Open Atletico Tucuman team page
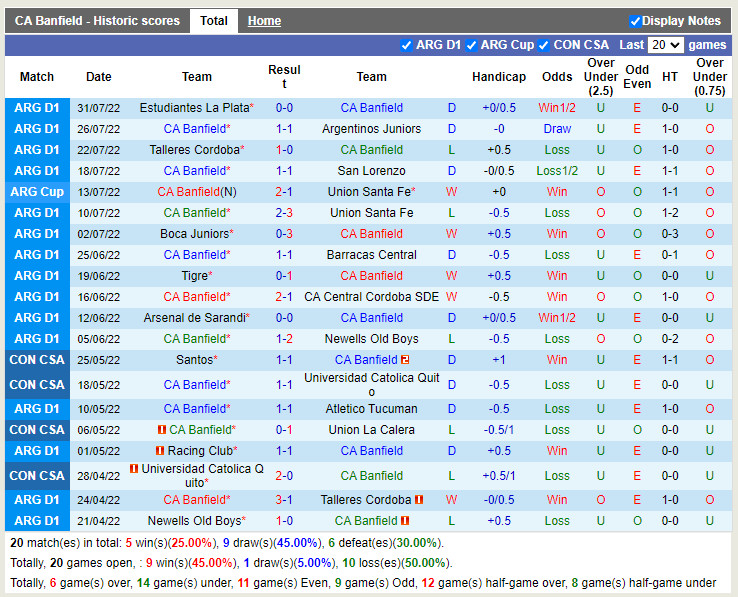Viewport: 738px width, 597px height. pos(371,409)
